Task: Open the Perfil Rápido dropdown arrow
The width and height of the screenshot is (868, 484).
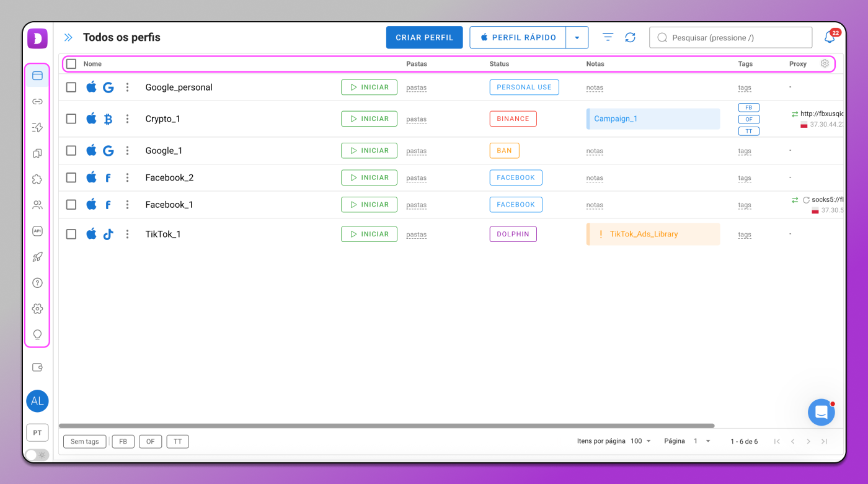Action: [577, 37]
